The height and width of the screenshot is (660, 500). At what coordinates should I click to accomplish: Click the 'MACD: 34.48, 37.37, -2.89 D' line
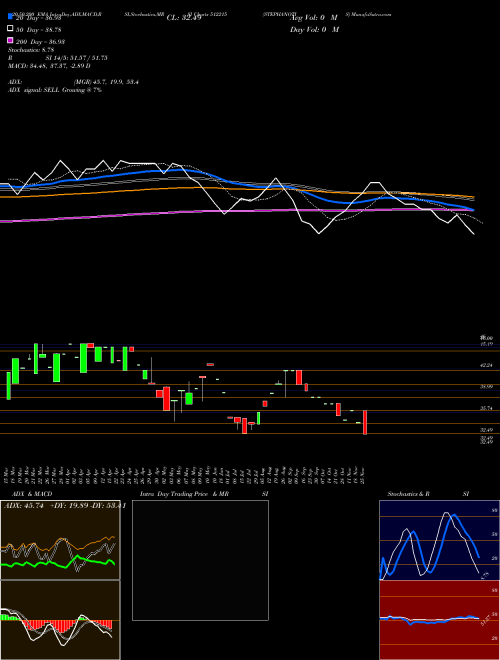tap(49, 66)
